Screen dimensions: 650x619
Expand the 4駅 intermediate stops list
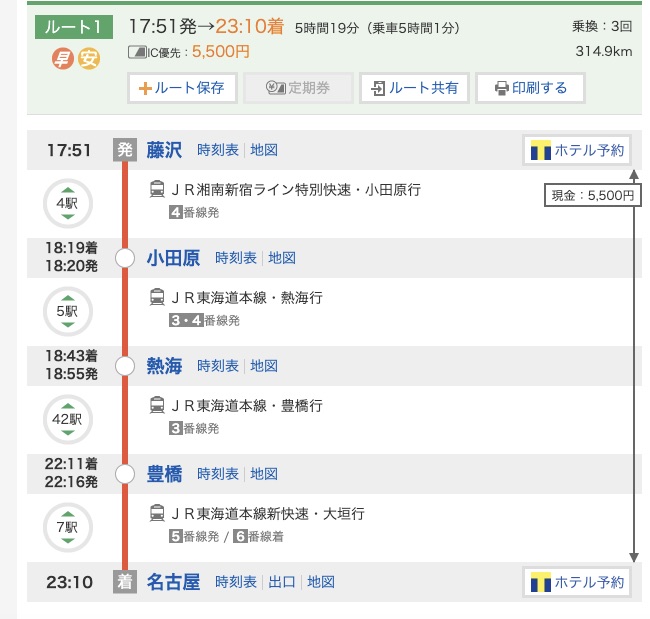click(68, 204)
